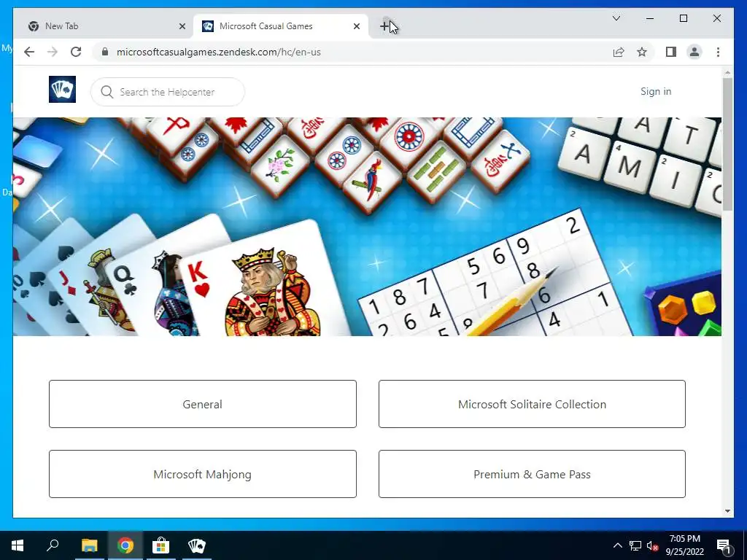
Task: Close the New Tab tab
Action: (182, 26)
